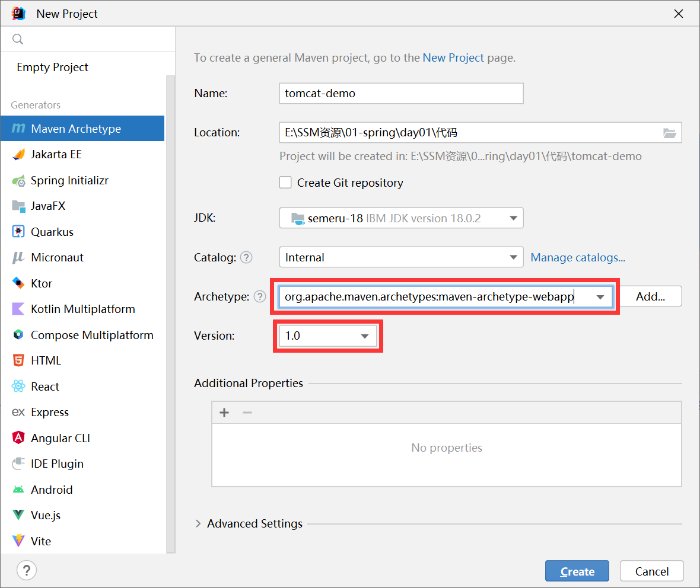Select Micronaut label in list

57,257
